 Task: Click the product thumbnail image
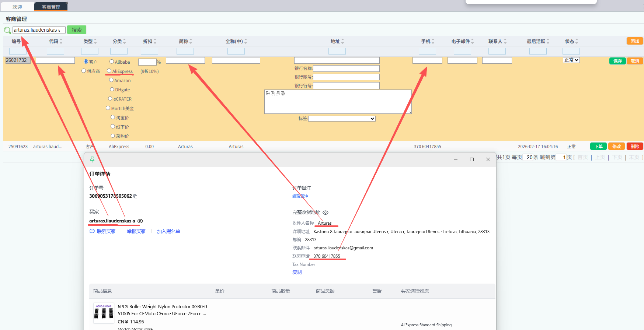click(104, 313)
